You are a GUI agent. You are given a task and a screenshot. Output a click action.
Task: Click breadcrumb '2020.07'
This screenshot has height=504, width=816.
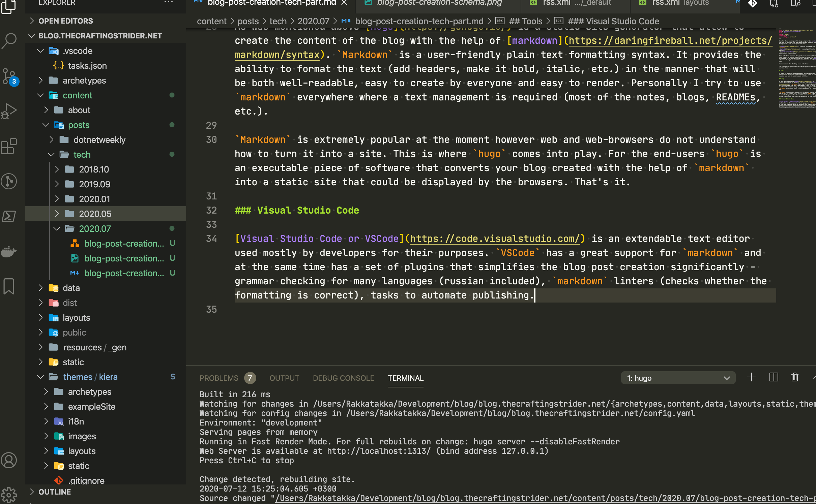coord(313,21)
